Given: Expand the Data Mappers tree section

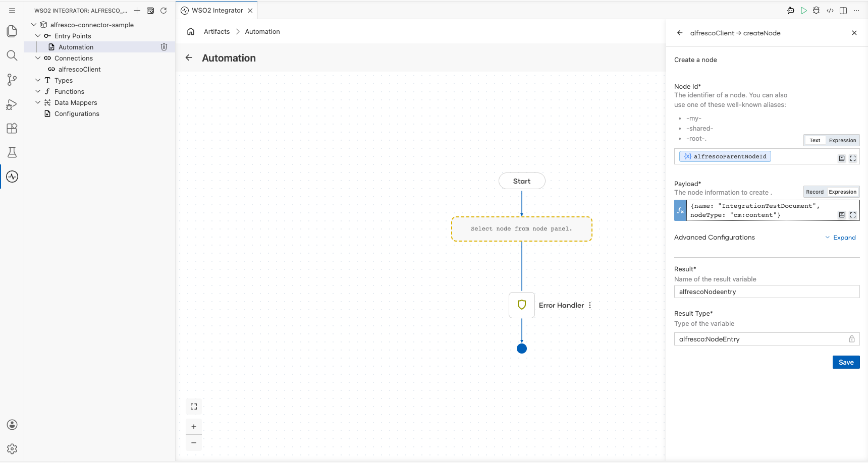Looking at the screenshot, I should (x=38, y=102).
